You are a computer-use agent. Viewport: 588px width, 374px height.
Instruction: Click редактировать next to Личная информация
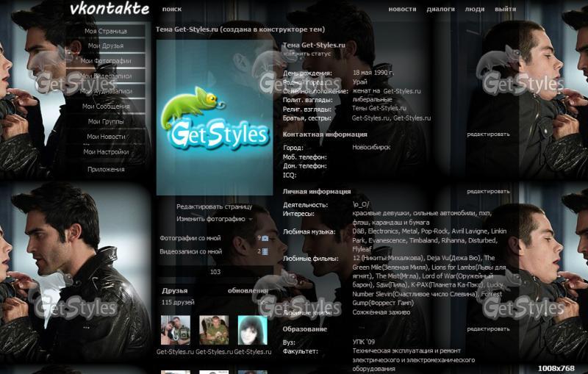488,192
